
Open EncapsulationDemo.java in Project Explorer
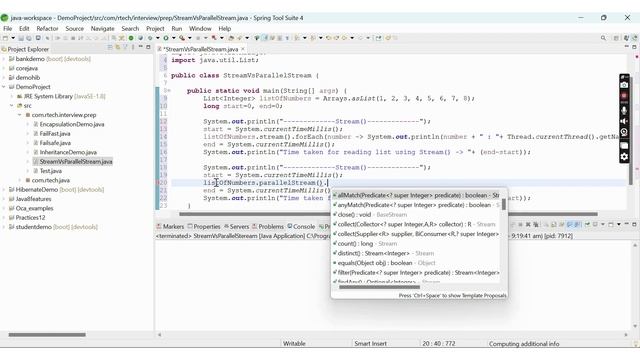point(72,124)
